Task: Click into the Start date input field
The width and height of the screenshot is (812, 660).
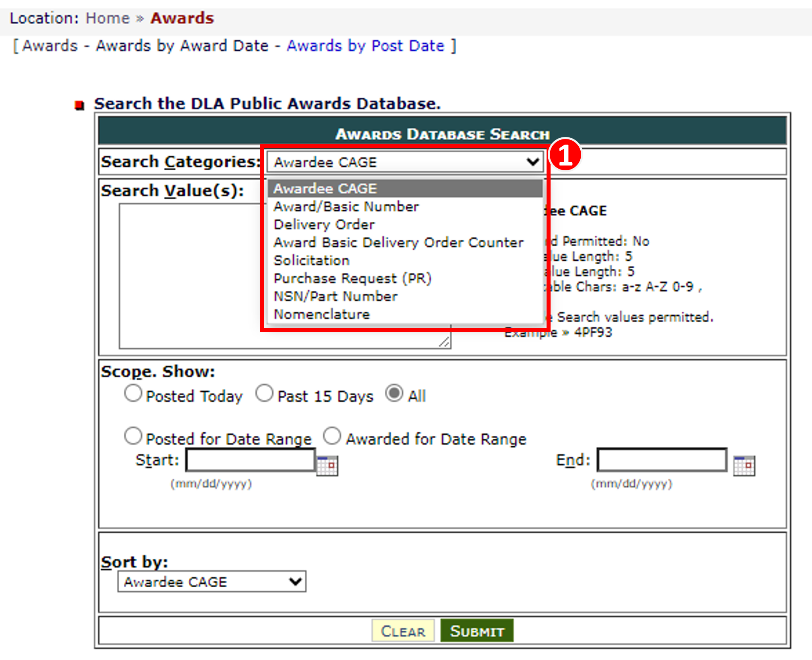Action: tap(251, 460)
